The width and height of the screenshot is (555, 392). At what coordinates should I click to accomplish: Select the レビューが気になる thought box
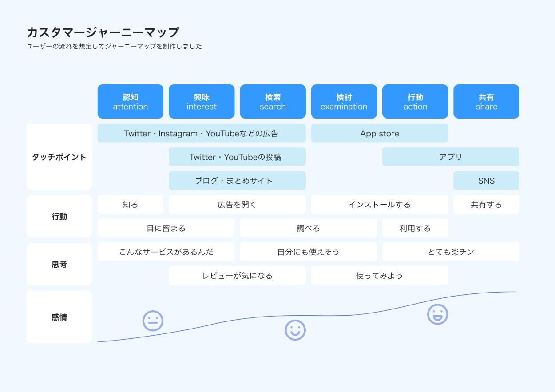[x=237, y=276]
